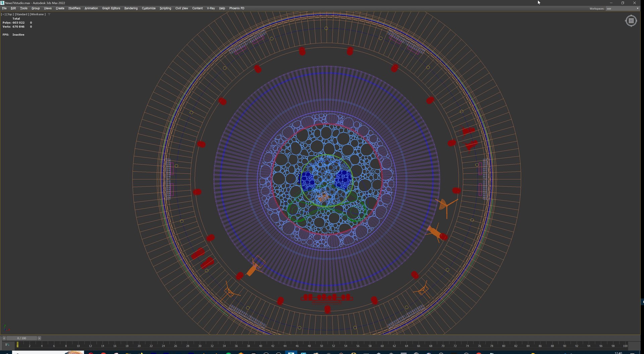Viewport: 644px width, 354px height.
Task: Click the taskbar clock showing 12:40
Action: (x=619, y=353)
